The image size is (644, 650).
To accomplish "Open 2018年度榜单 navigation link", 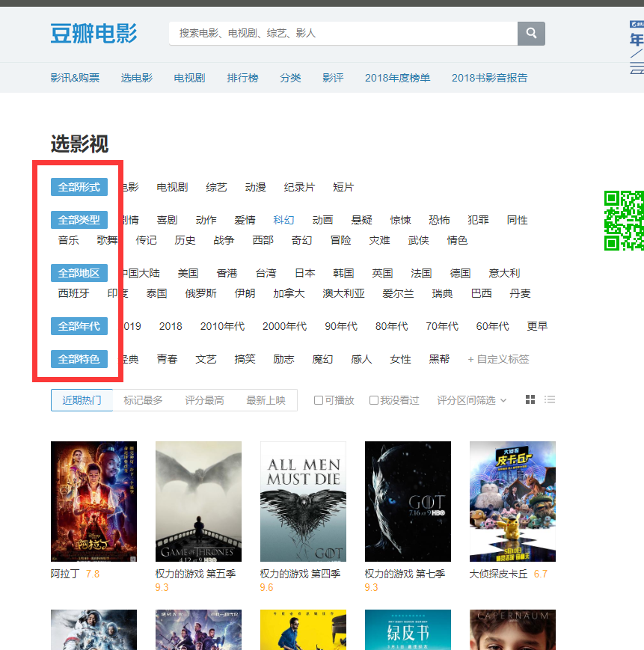I will [x=397, y=78].
